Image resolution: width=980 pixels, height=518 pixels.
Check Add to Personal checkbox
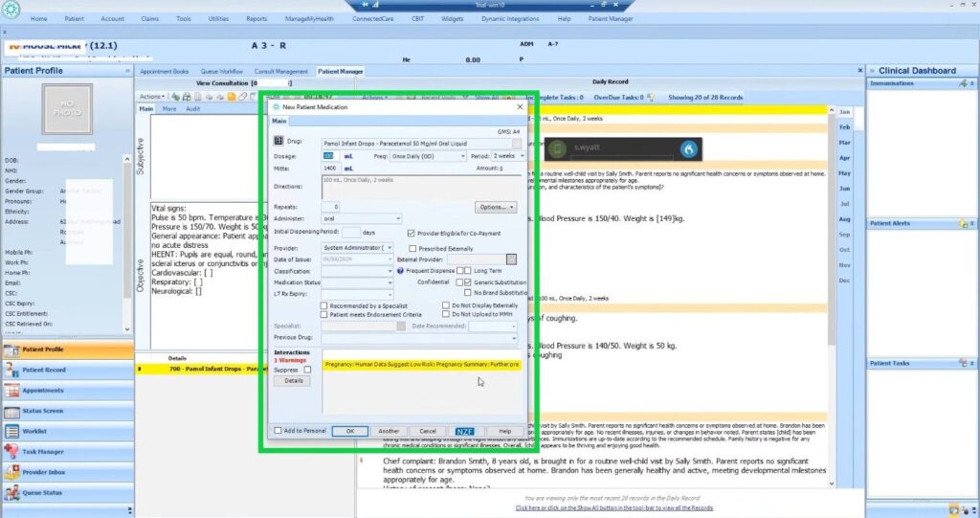tap(278, 431)
